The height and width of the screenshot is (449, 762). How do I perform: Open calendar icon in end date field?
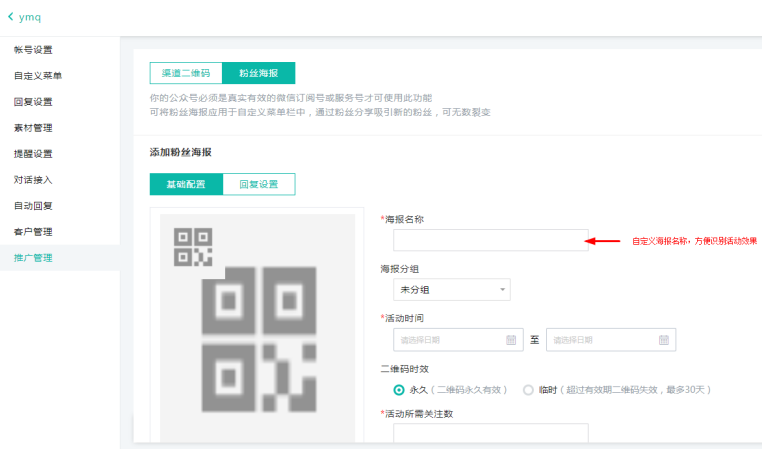click(x=663, y=340)
